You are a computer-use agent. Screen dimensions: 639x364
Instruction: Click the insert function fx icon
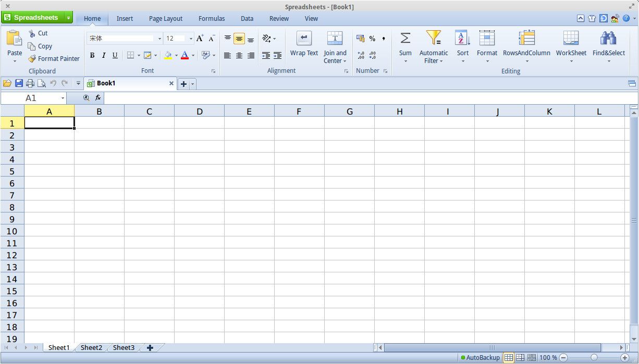tap(98, 97)
